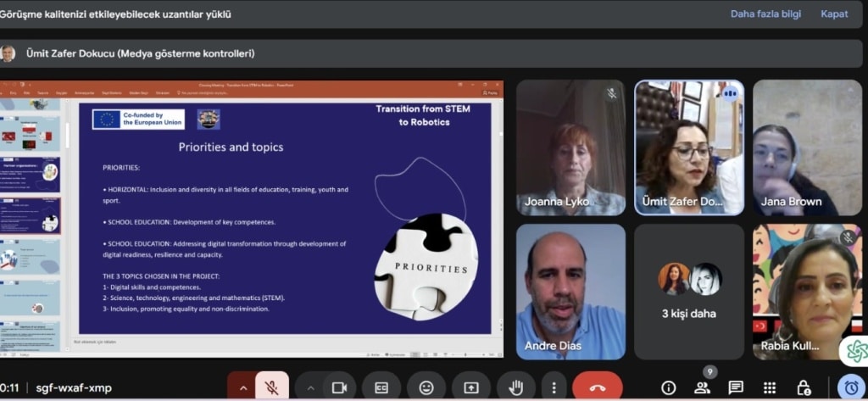This screenshot has width=868, height=401.
Task: Open the emoji reactions button
Action: (x=426, y=387)
